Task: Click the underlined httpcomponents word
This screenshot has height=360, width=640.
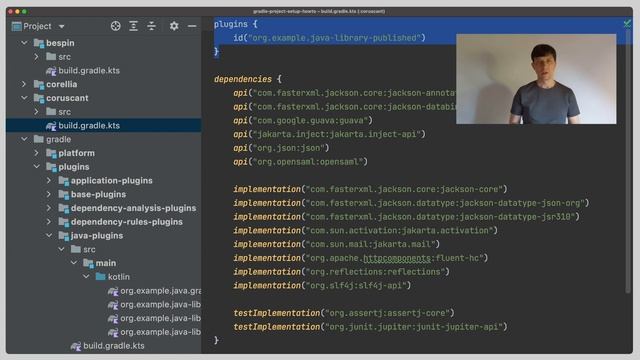Action: (397, 258)
